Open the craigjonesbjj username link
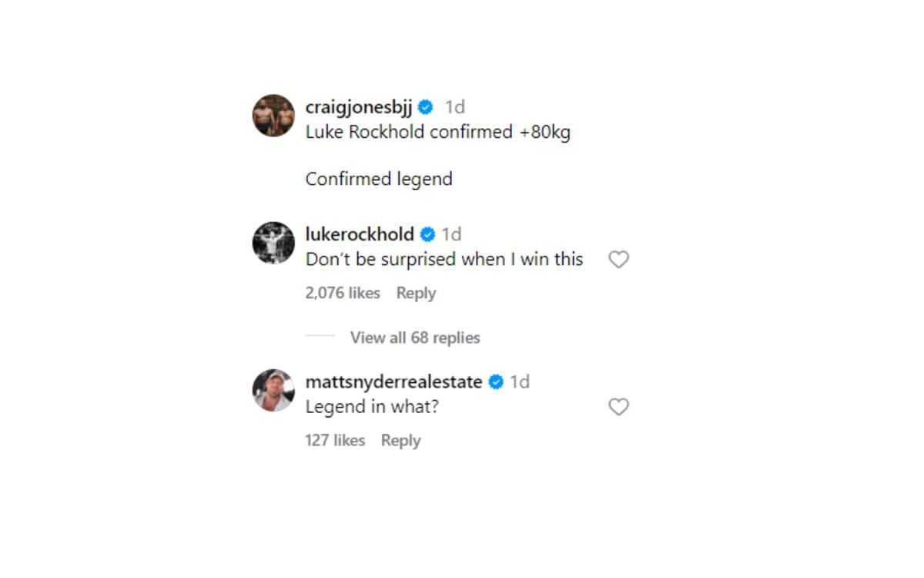Viewport: 924px width, 578px height. pyautogui.click(x=359, y=107)
